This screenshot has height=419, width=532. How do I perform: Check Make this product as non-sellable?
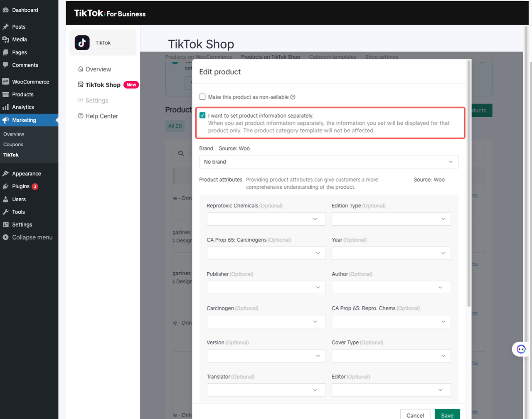(202, 97)
